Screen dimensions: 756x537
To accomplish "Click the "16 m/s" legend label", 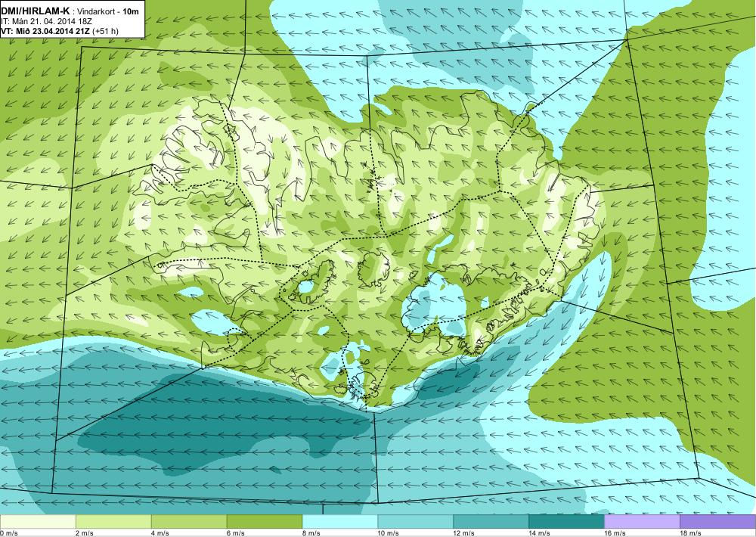I will [x=615, y=533].
